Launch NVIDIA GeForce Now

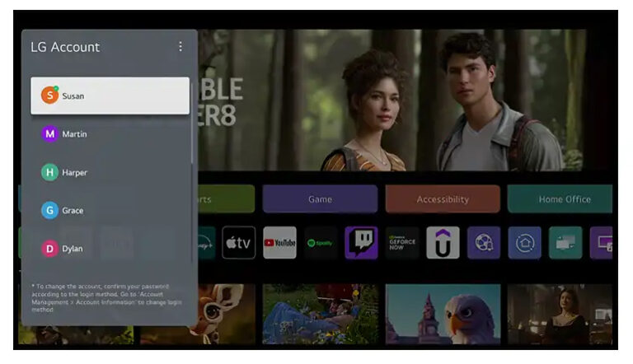402,243
